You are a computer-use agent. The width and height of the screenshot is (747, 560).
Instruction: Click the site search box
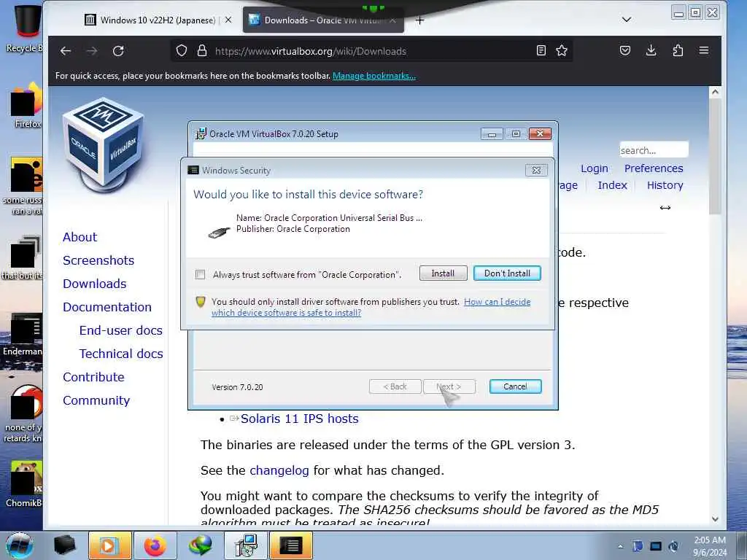click(x=654, y=150)
